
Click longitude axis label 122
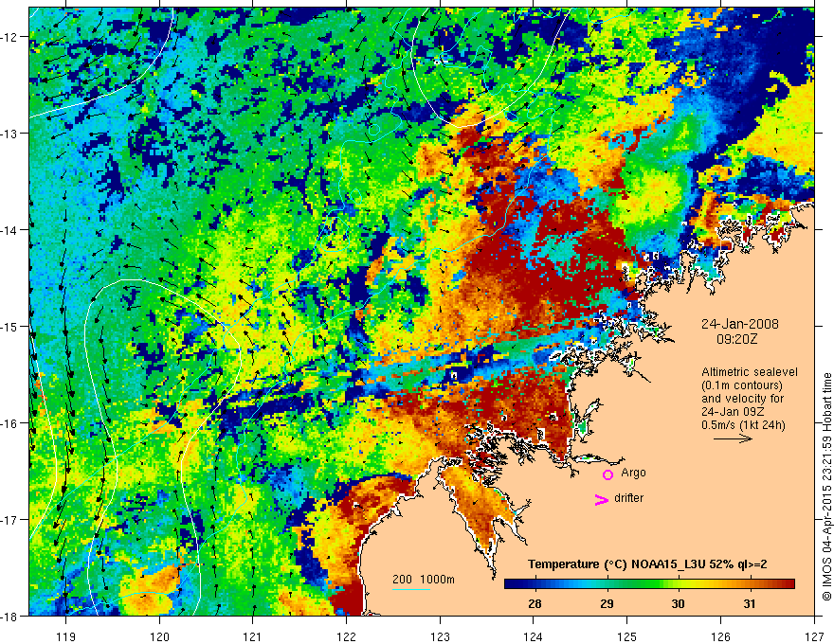[x=346, y=636]
